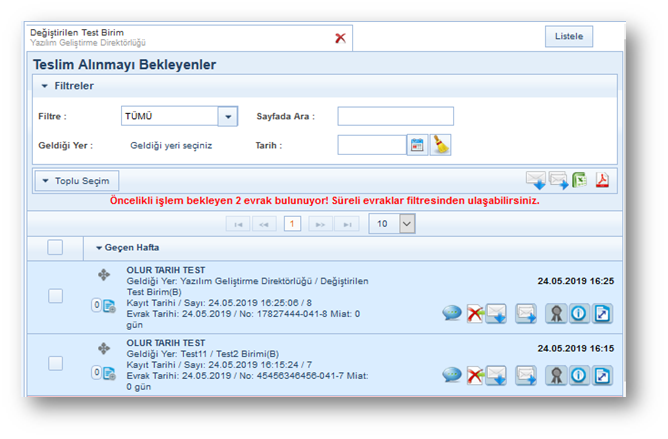Viewport: 668px width, 439px height.
Task: Collapse the Filtreler panel
Action: pos(45,87)
